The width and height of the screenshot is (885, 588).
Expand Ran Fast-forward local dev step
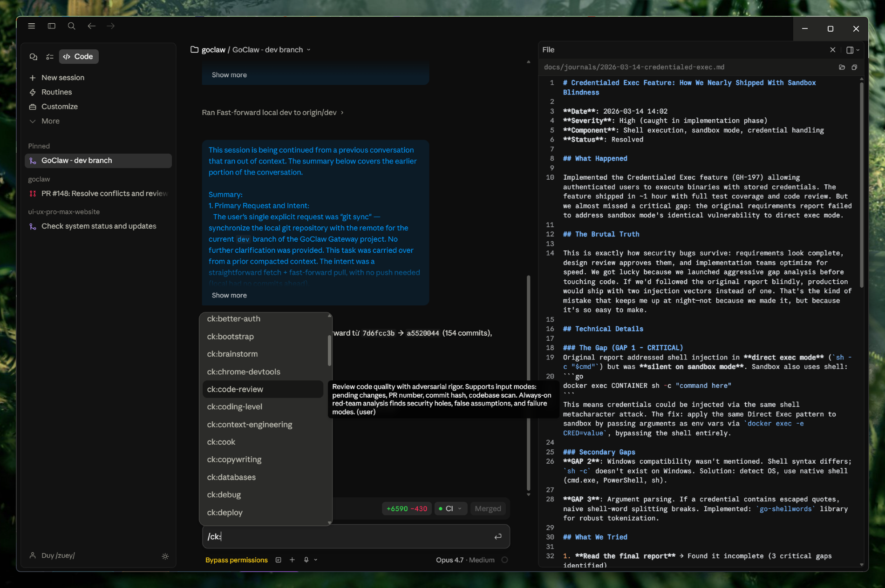(x=272, y=113)
